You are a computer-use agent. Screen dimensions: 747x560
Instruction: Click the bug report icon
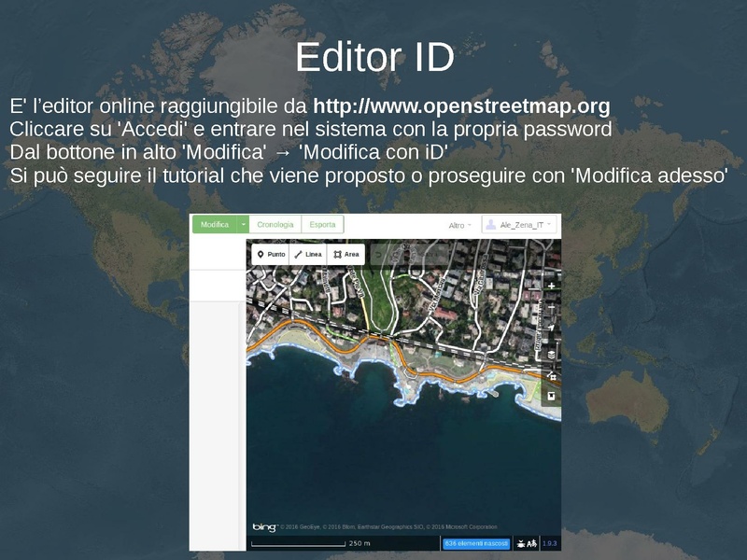519,543
